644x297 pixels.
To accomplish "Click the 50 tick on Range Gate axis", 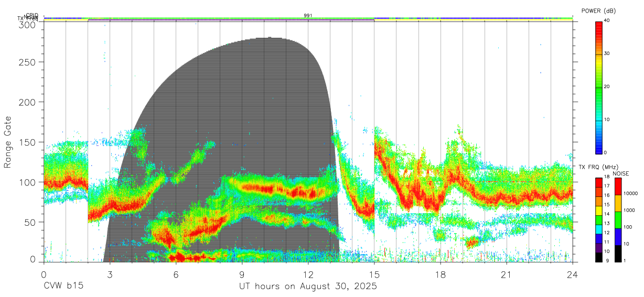I will [x=30, y=222].
